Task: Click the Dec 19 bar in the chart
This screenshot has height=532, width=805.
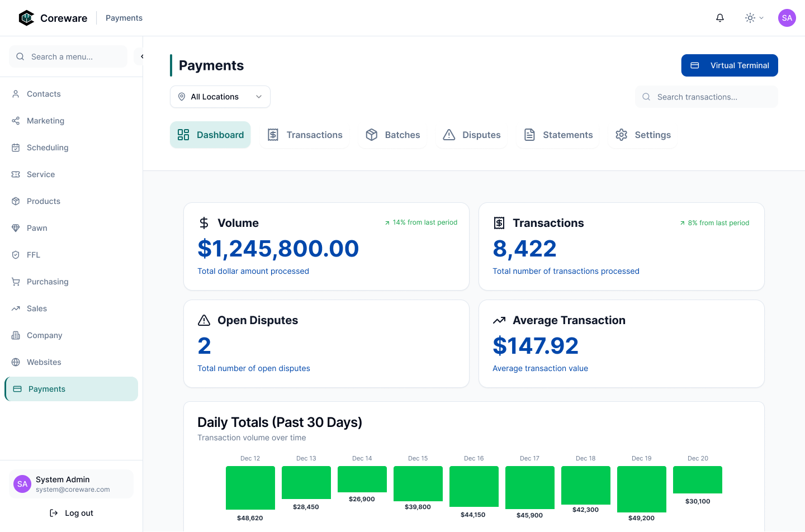Action: click(641, 489)
